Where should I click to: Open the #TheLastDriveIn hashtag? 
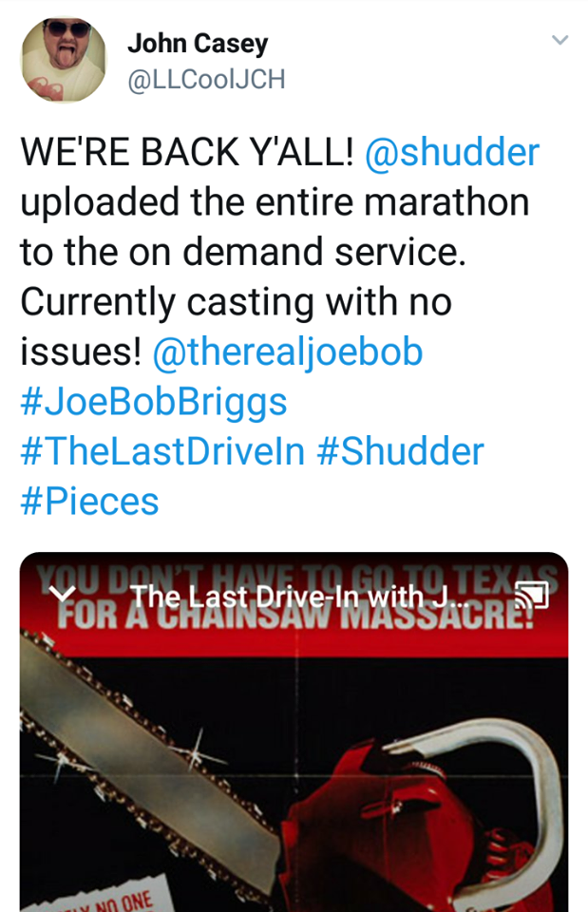[x=162, y=452]
